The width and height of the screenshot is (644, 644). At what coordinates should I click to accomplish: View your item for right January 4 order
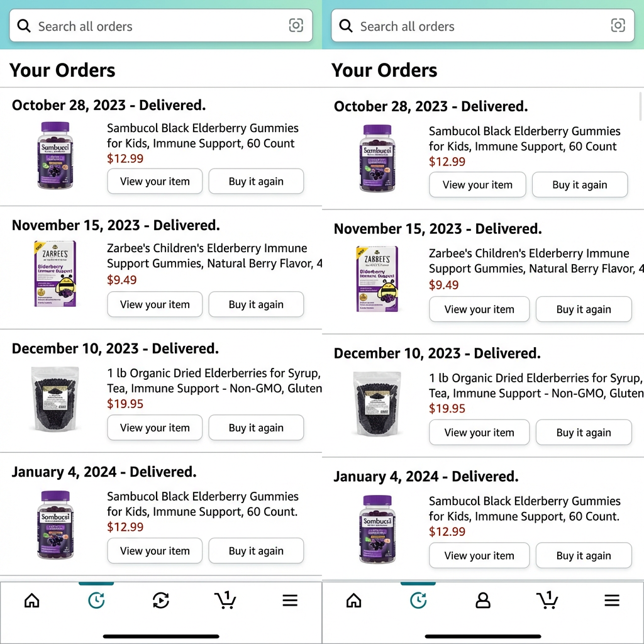coord(479,556)
